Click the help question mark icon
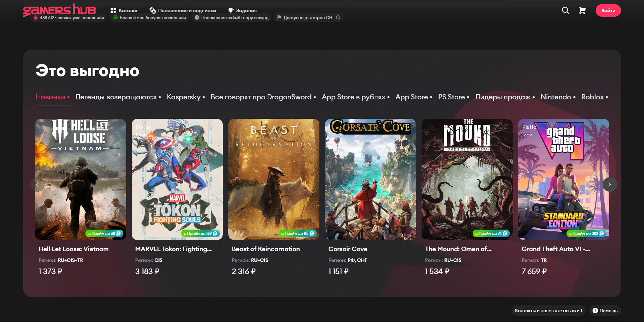 tap(595, 311)
